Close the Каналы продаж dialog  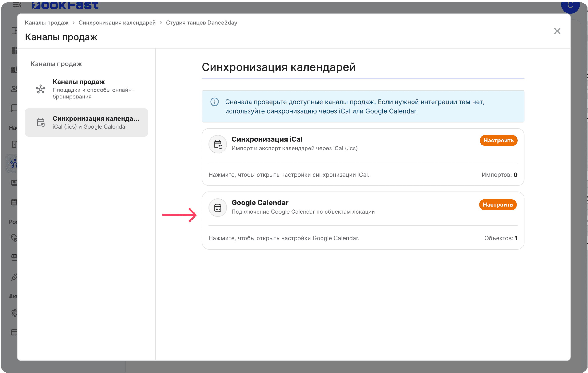[x=557, y=31]
